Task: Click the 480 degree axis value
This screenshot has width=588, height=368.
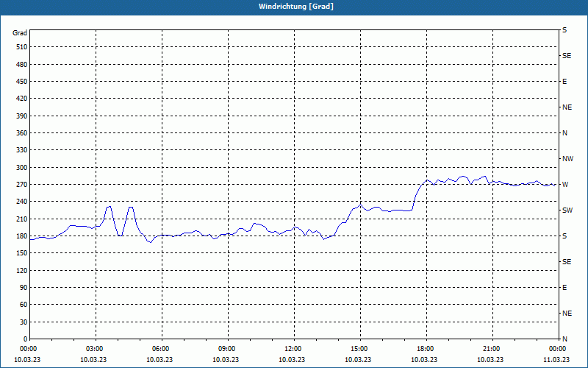Action: pyautogui.click(x=22, y=64)
